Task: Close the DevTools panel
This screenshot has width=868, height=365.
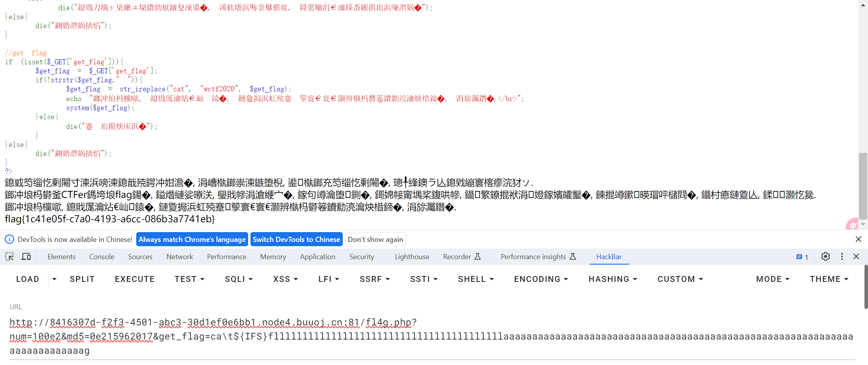Action: (857, 257)
